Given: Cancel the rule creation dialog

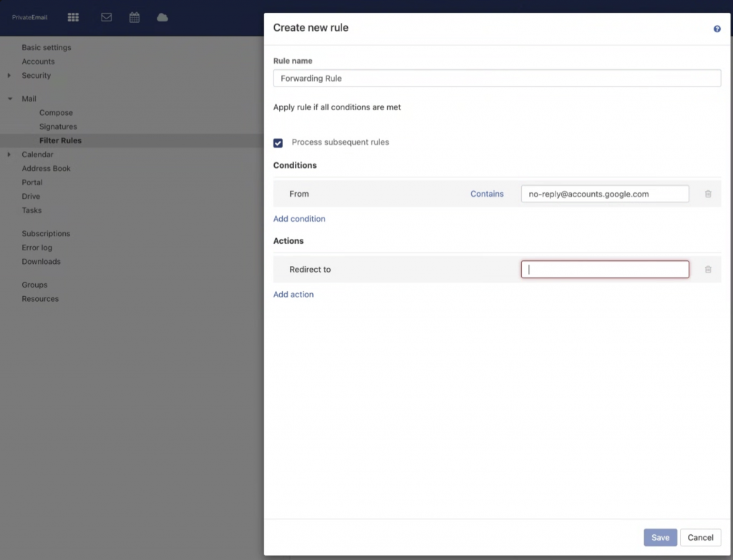Looking at the screenshot, I should 700,538.
